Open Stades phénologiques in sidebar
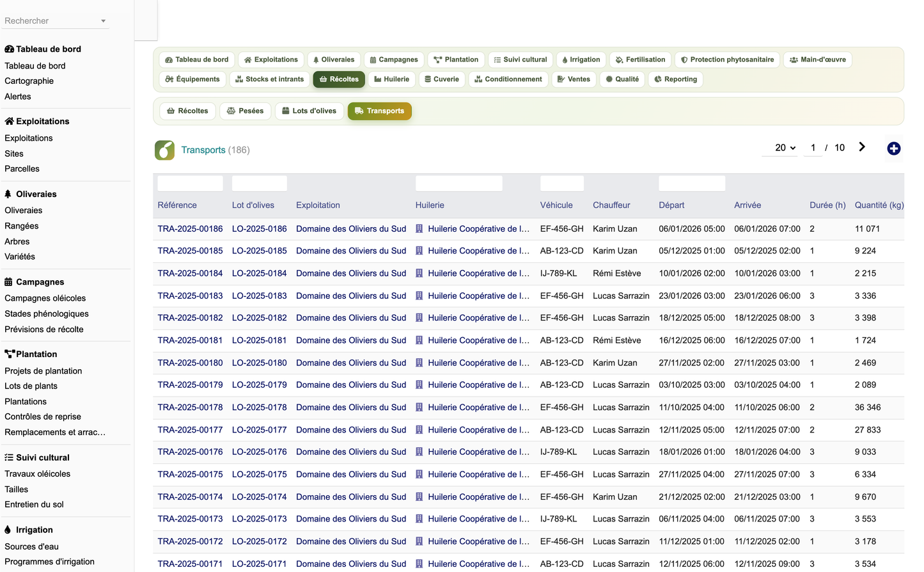 pyautogui.click(x=47, y=314)
